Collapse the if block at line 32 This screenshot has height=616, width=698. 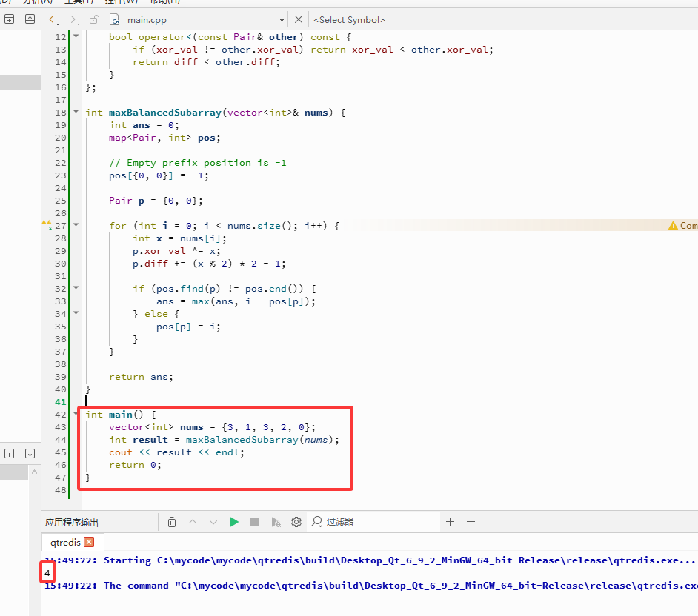click(76, 287)
